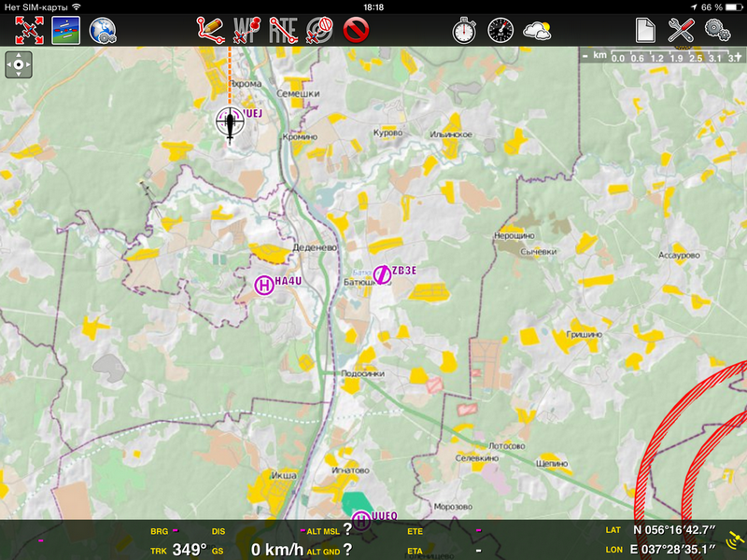
Task: Open the gears settings menu
Action: [x=718, y=30]
